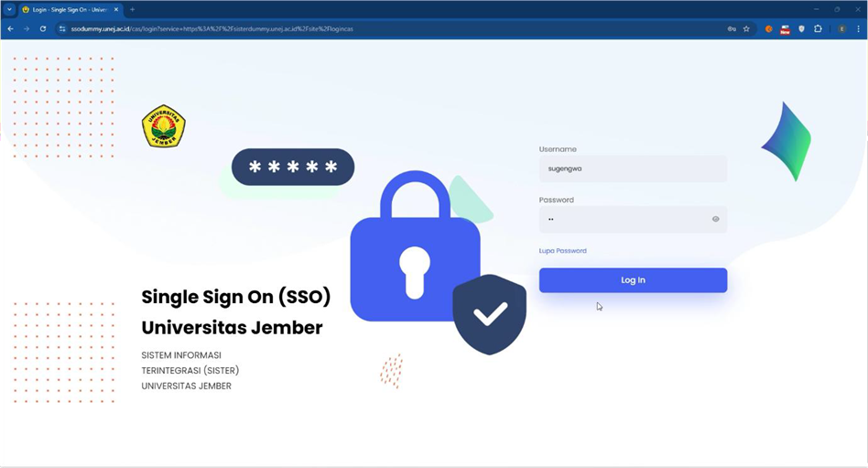Reload the current page
Image resolution: width=868 pixels, height=468 pixels.
[43, 28]
